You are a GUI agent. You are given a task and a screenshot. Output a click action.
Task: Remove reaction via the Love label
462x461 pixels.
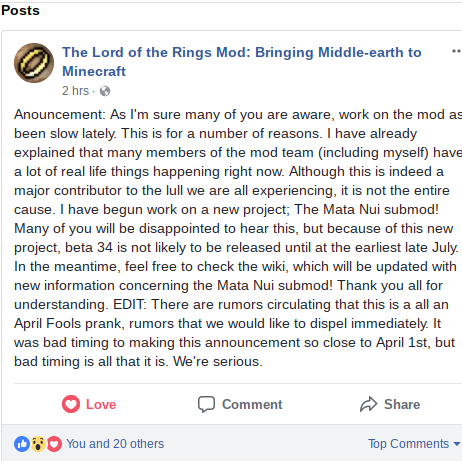pos(101,404)
